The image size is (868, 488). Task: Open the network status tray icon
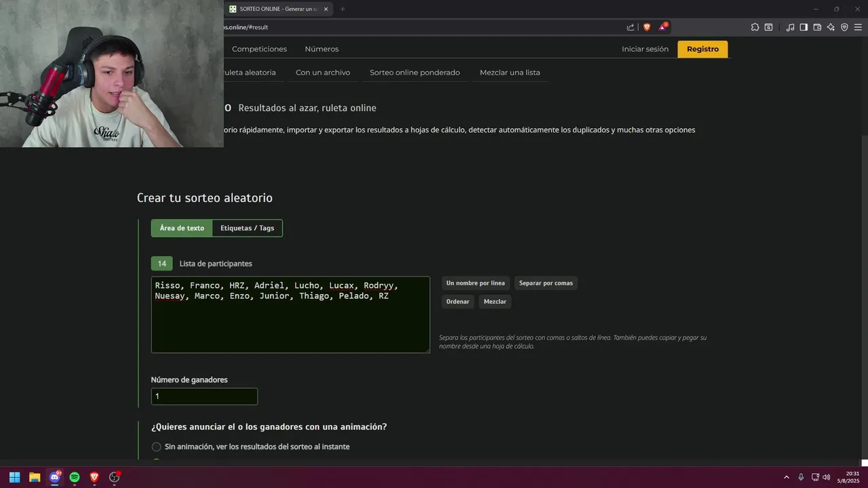(815, 477)
